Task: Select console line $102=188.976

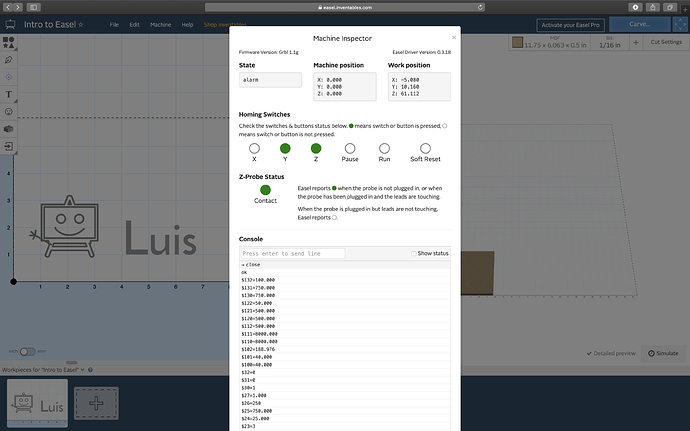Action: [x=345, y=349]
